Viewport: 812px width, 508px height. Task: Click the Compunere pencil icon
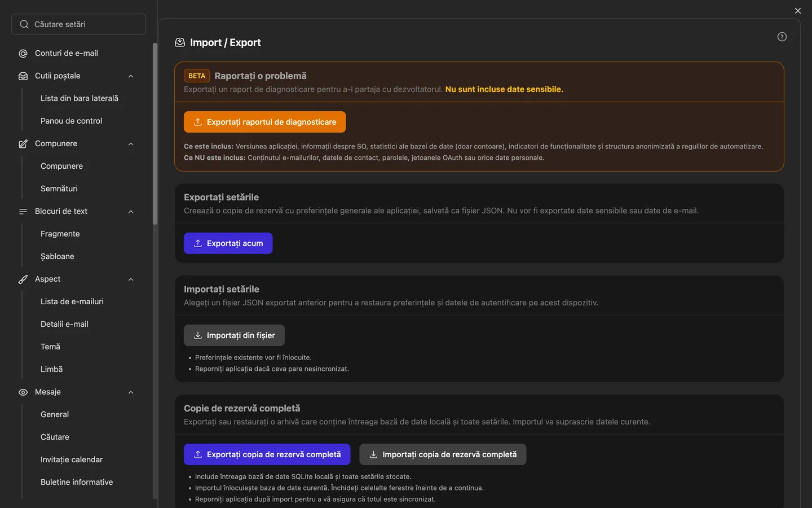click(23, 144)
